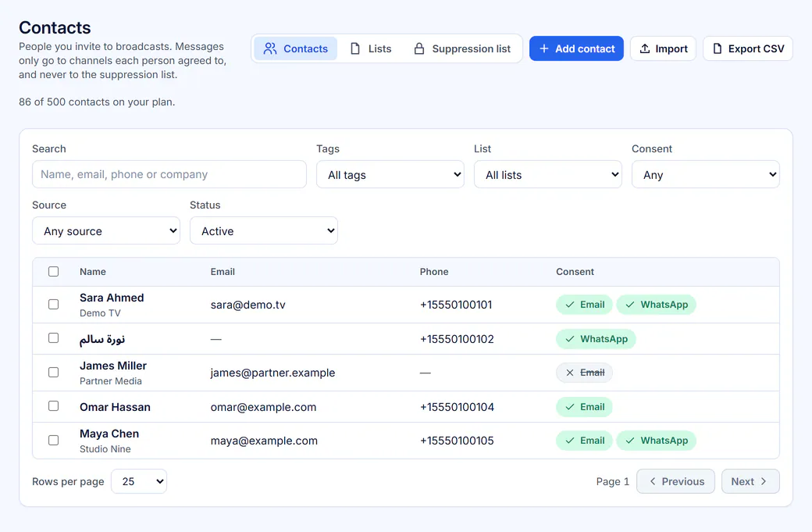Screen dimensions: 812x532
Task: Click email sara@demo.tv
Action: pyautogui.click(x=248, y=305)
